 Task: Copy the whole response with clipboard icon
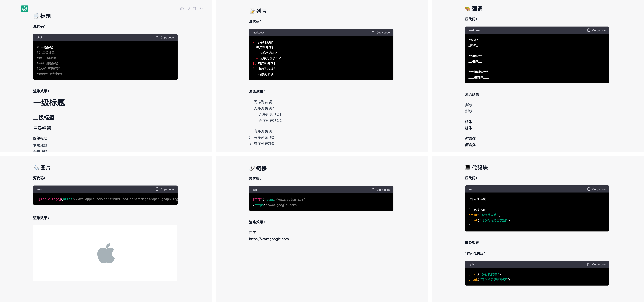[195, 9]
